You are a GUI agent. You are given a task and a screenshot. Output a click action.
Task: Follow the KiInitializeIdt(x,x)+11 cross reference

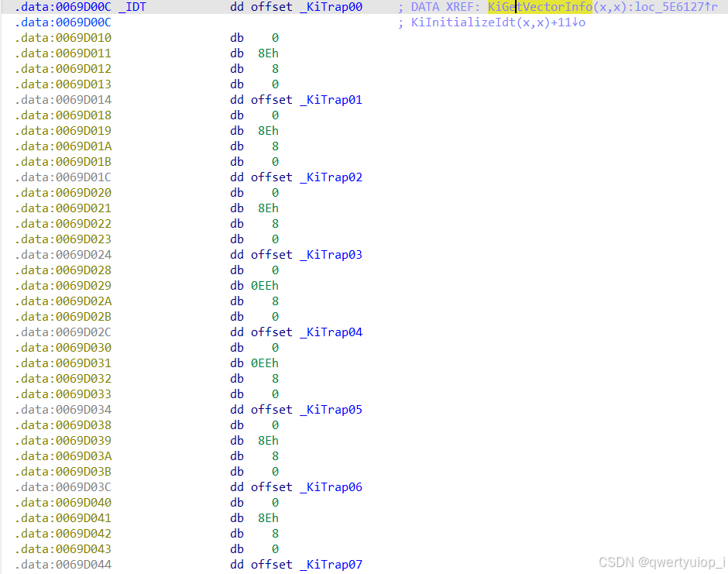pyautogui.click(x=498, y=22)
